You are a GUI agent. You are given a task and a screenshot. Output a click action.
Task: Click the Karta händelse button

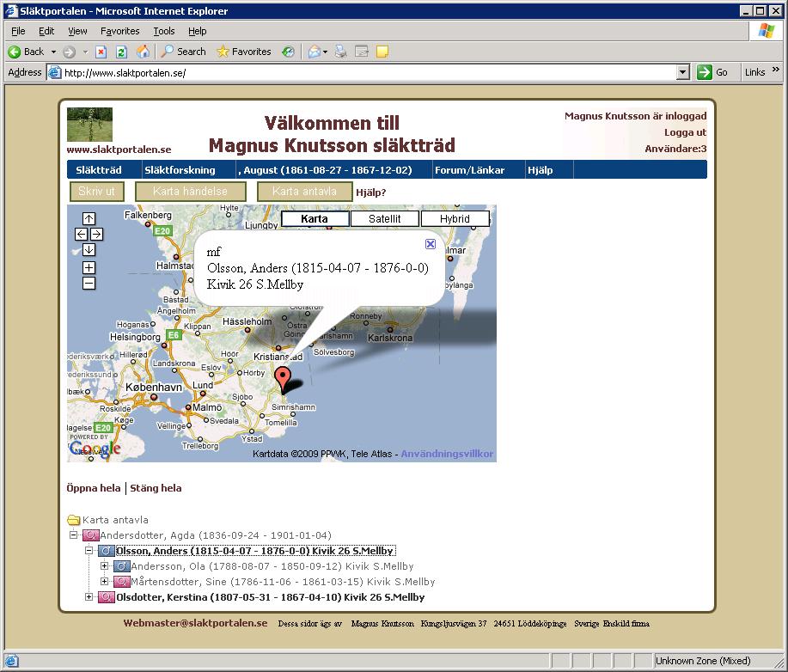[191, 192]
